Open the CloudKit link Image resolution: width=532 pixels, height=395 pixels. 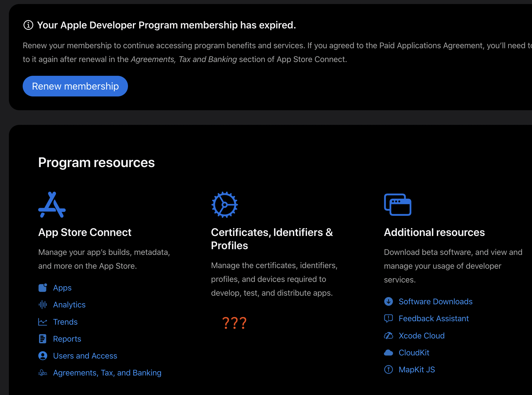point(414,353)
